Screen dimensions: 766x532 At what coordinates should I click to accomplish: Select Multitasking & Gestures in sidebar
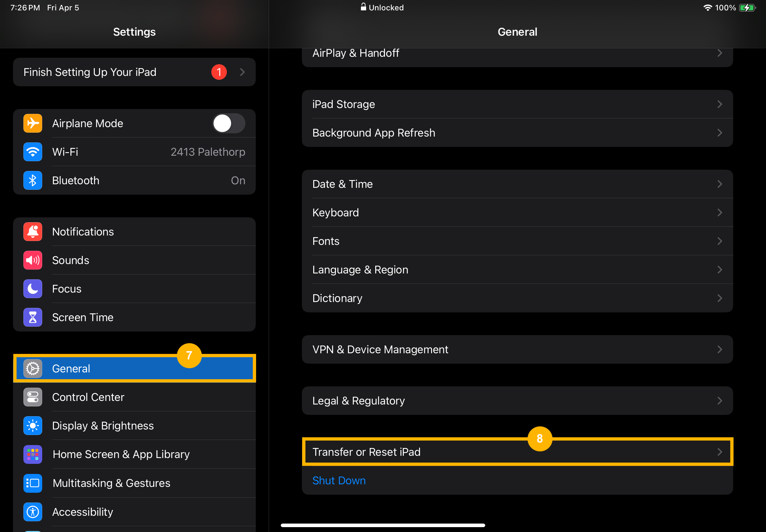134,483
